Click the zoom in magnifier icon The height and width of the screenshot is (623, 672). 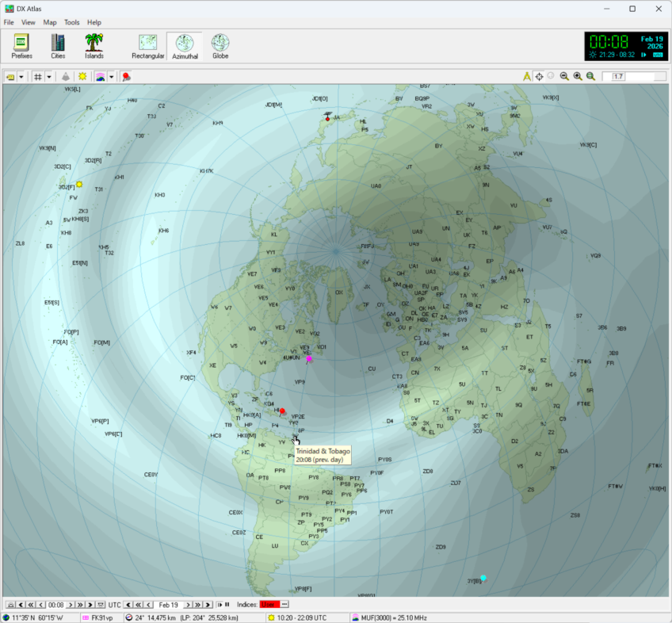click(577, 76)
